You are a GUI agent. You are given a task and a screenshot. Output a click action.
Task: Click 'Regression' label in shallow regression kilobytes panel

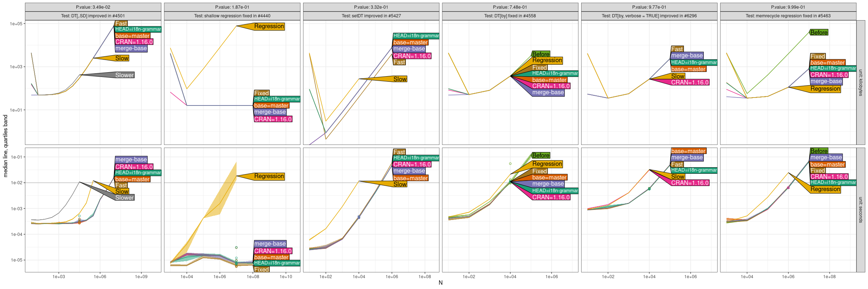(x=269, y=26)
